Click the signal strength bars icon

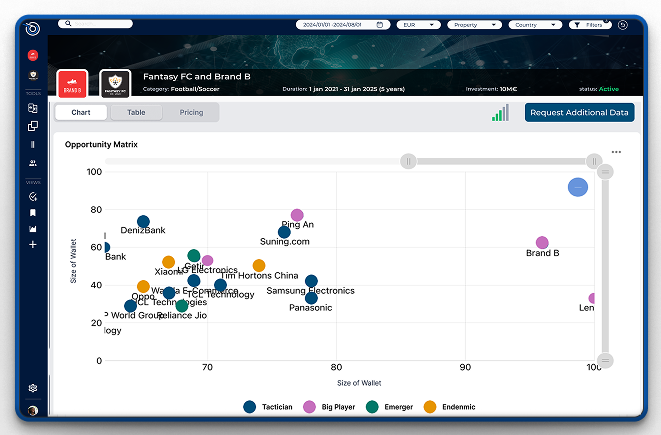500,113
